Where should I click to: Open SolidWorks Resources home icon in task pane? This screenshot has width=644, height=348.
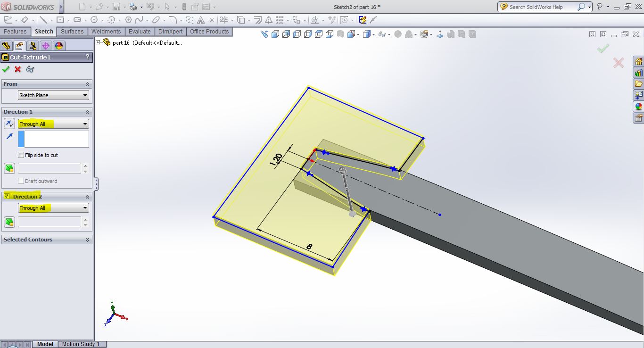coord(638,62)
